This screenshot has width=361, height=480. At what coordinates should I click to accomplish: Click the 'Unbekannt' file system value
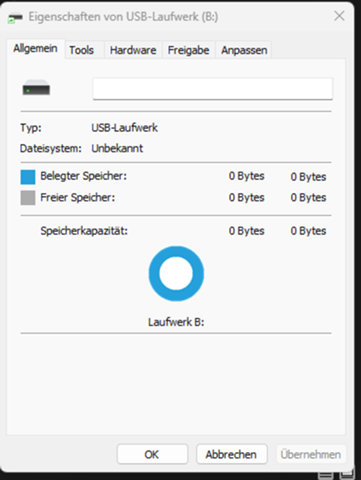point(117,148)
